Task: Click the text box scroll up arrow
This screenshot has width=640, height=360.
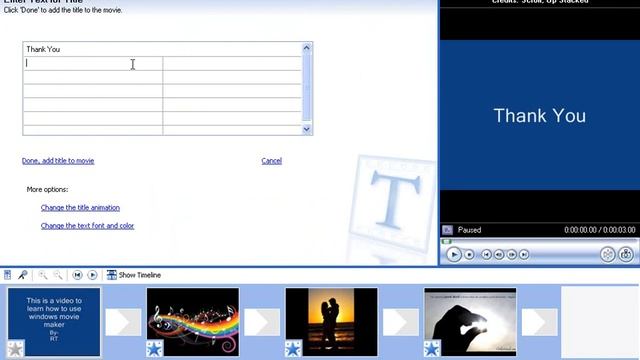Action: pos(307,48)
